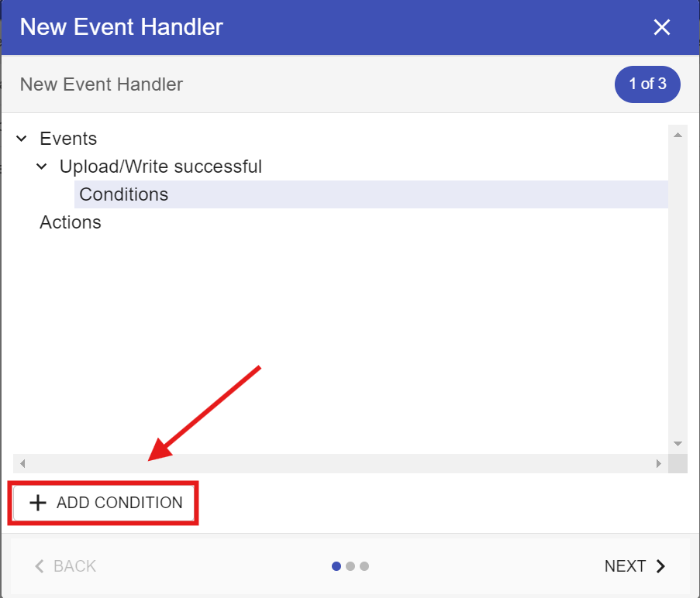Go to the NEXT step
This screenshot has height=598, width=700.
634,566
